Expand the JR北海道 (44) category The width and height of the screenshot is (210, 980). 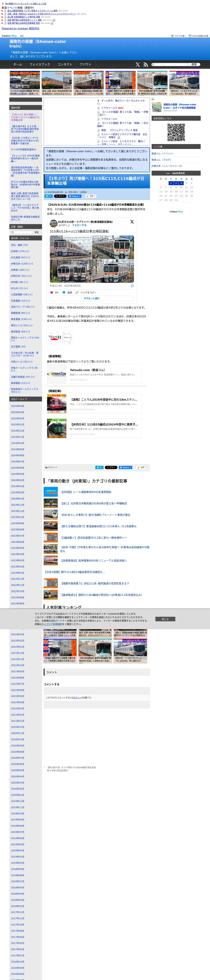point(28,258)
